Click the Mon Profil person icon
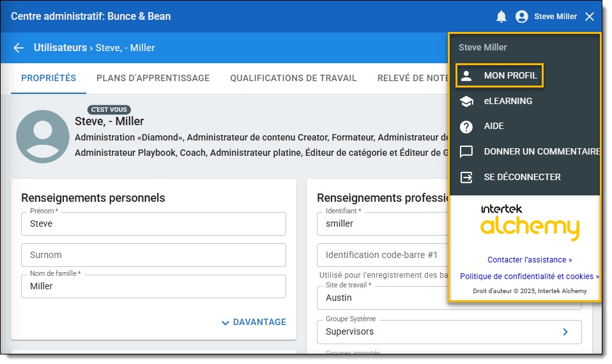612x364 pixels. click(x=466, y=76)
